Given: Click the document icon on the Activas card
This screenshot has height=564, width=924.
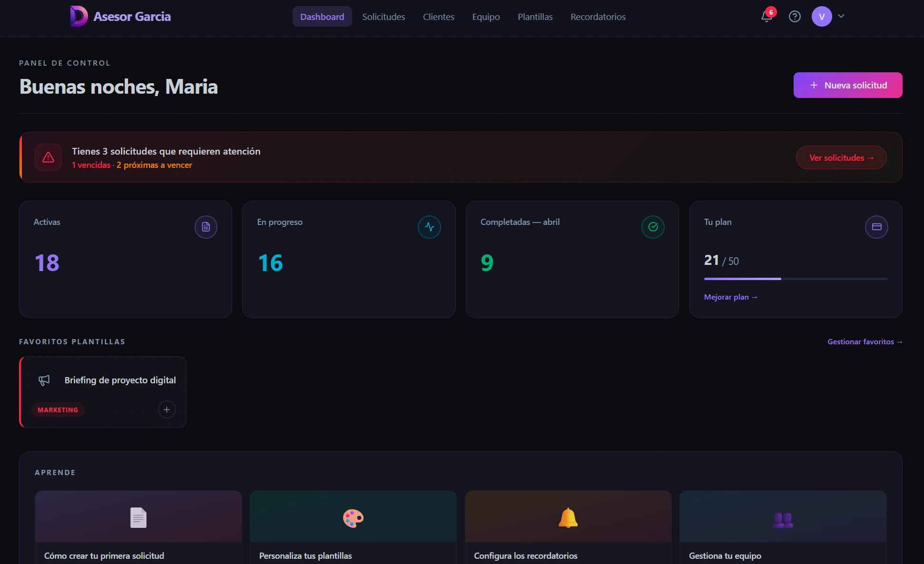Looking at the screenshot, I should pos(205,227).
